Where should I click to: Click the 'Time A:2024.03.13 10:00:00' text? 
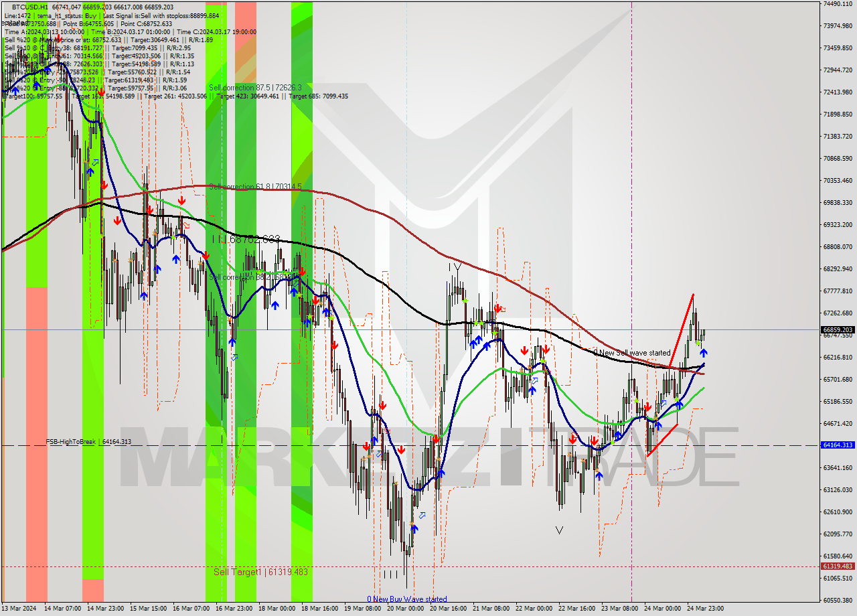coord(44,32)
